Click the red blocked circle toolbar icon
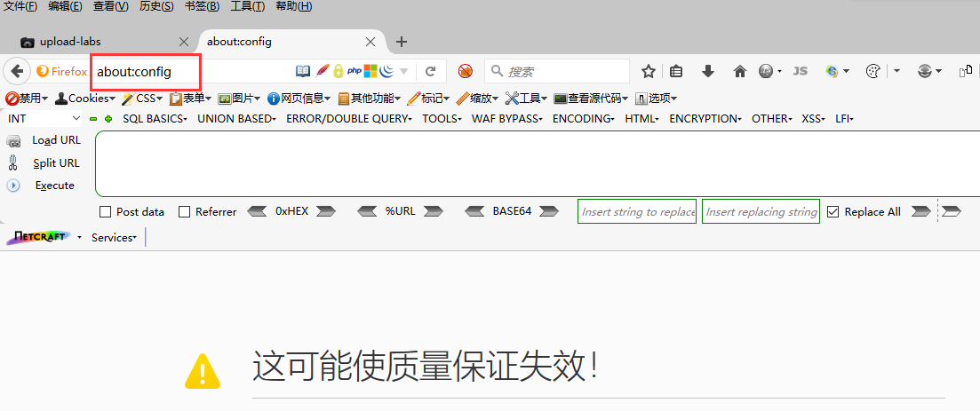 [465, 71]
